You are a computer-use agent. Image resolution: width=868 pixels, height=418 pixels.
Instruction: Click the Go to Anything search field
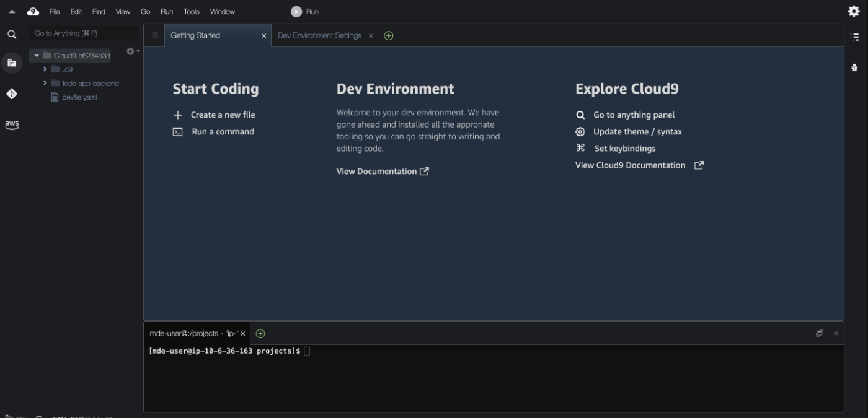tap(84, 33)
